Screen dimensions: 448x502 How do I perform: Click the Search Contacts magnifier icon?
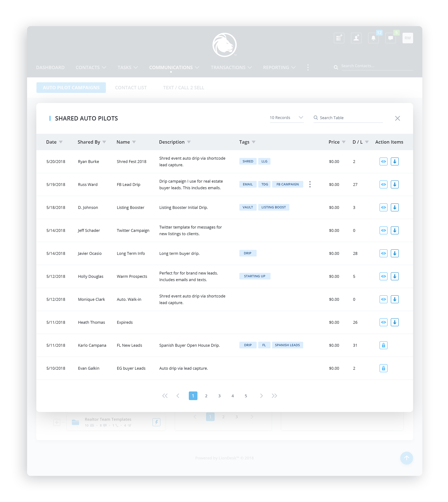[336, 67]
